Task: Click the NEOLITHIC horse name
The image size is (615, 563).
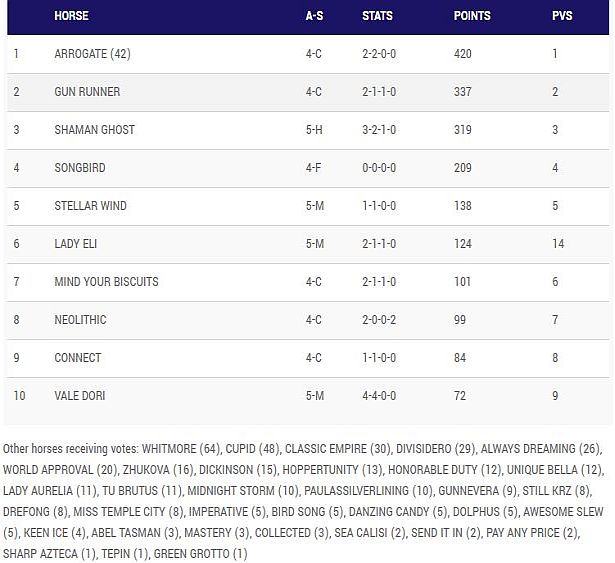Action: click(x=81, y=320)
